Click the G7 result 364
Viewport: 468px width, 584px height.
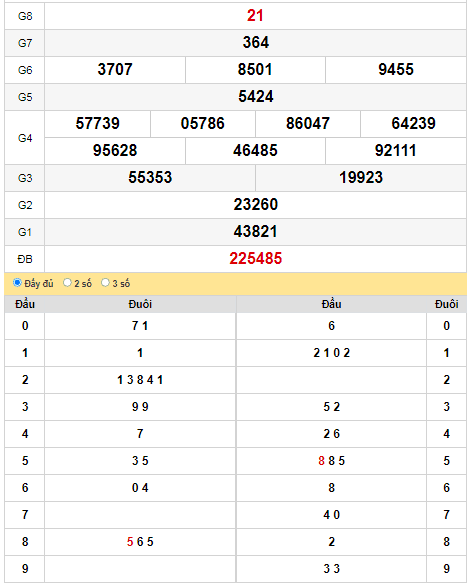coord(256,42)
